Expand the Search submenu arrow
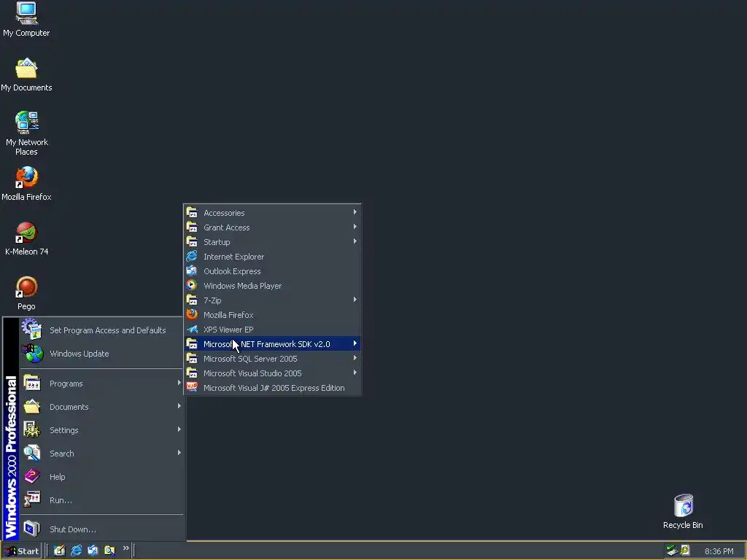Screen dimensions: 747x560 point(179,453)
